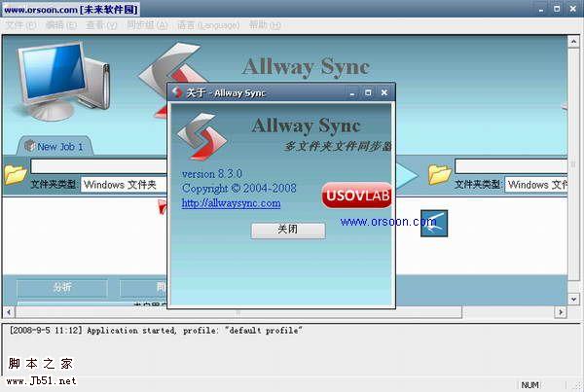Focus the left folder path field
Image resolution: width=584 pixels, height=392 pixels.
[x=99, y=166]
